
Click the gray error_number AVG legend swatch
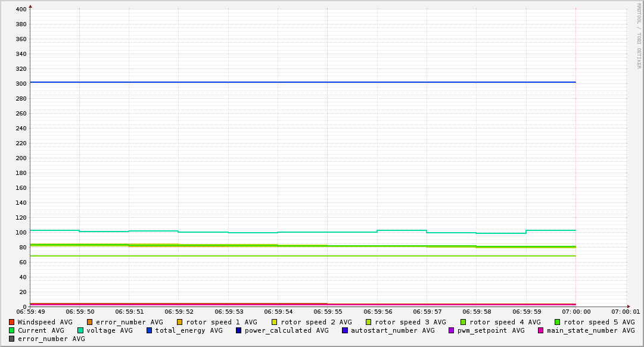11,339
